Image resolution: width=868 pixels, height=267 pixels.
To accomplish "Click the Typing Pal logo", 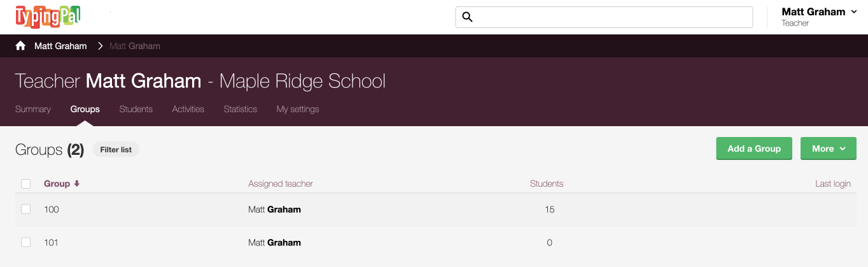I will pyautogui.click(x=48, y=17).
